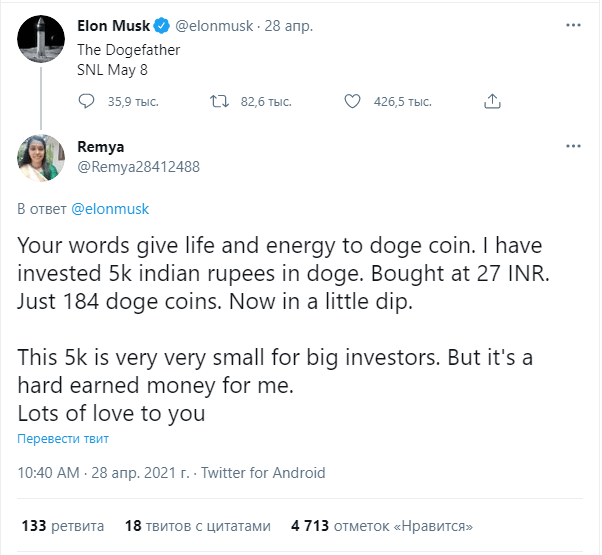602x555 pixels.
Task: Click the retweet icon on the Dogefather tweet
Action: pyautogui.click(x=219, y=101)
